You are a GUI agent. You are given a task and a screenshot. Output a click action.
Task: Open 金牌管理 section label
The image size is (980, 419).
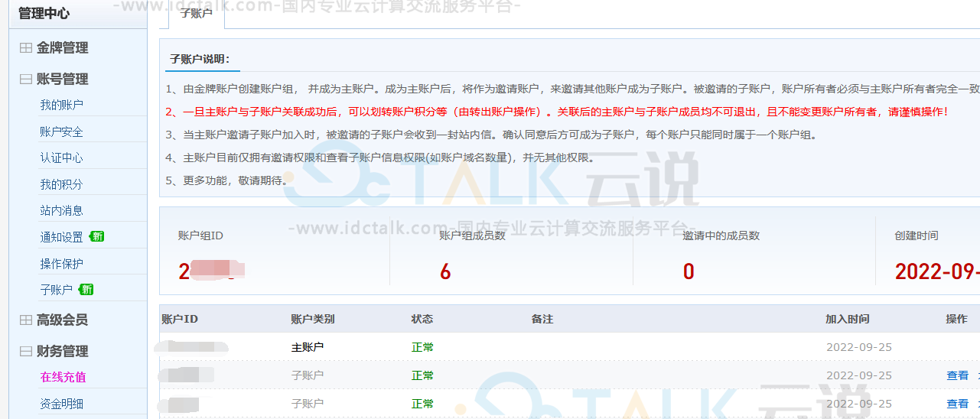coord(62,48)
